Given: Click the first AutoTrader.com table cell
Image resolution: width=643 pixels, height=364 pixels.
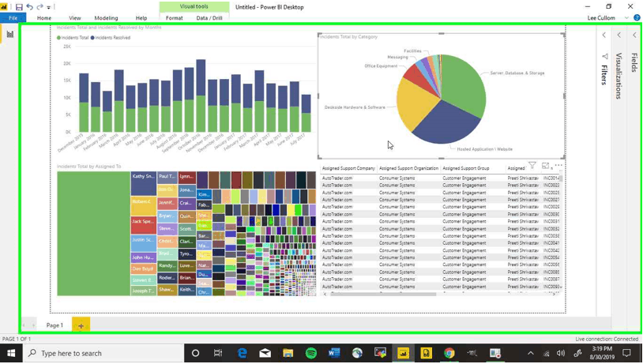Looking at the screenshot, I should point(337,178).
